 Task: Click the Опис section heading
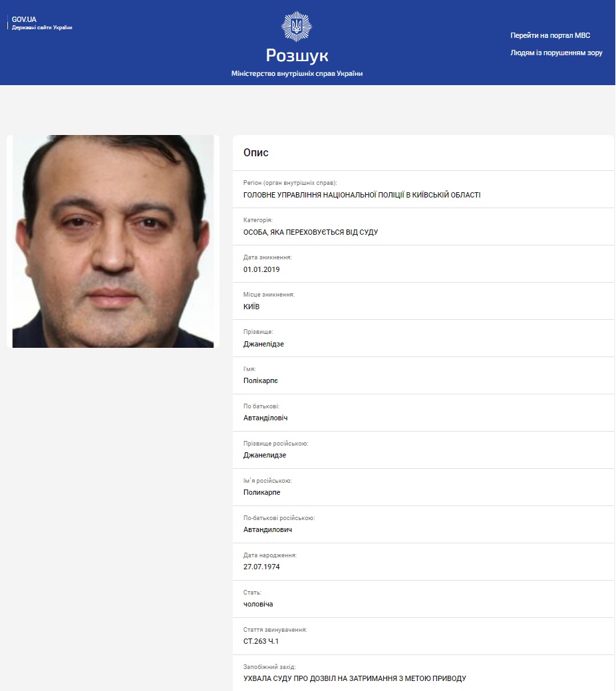coord(255,152)
